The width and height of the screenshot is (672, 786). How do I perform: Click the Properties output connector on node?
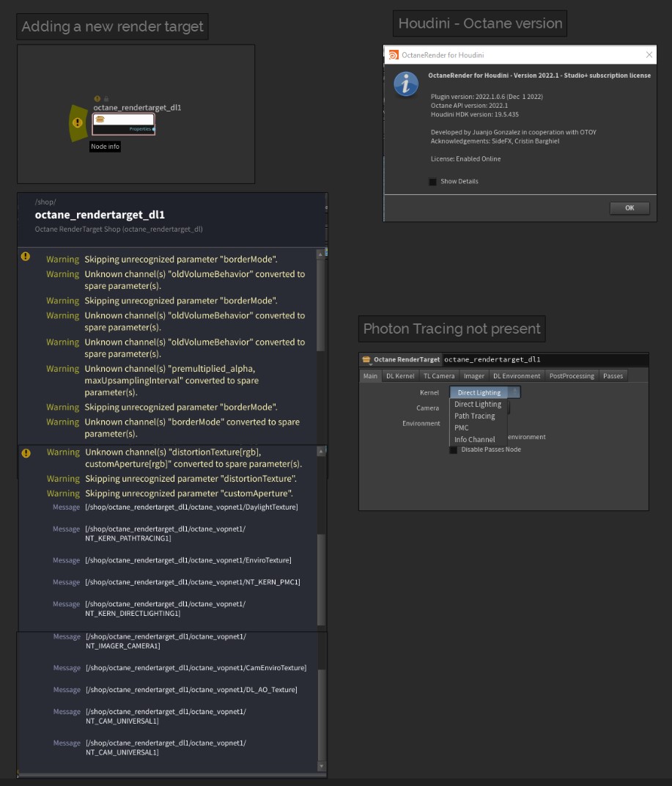click(153, 129)
